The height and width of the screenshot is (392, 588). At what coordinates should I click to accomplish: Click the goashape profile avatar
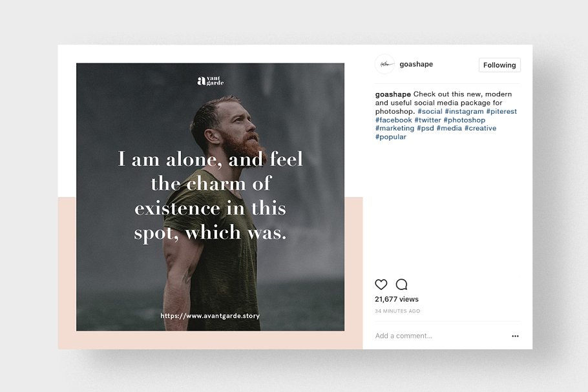pos(384,64)
